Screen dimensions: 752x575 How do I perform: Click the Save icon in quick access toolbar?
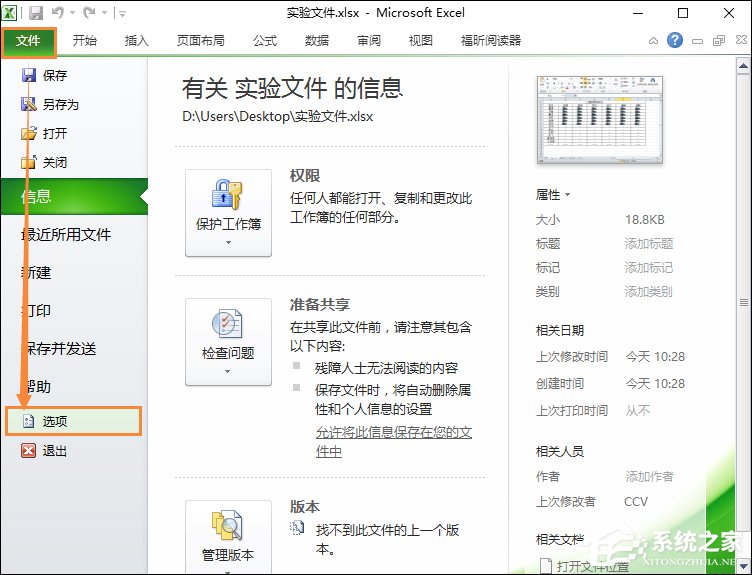36,13
